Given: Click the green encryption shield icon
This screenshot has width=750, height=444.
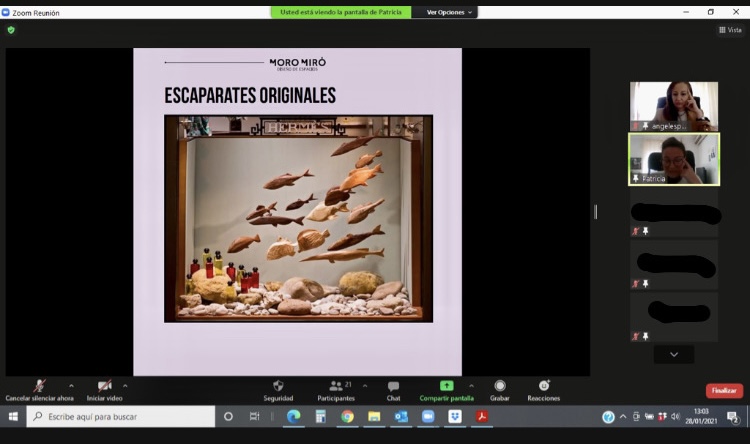Looking at the screenshot, I should pos(11,30).
